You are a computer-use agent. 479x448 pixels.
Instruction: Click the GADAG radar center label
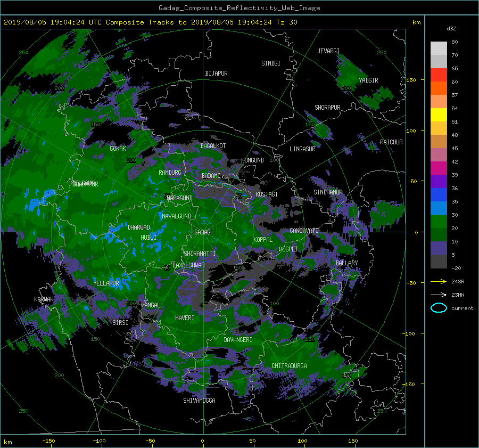pos(202,232)
